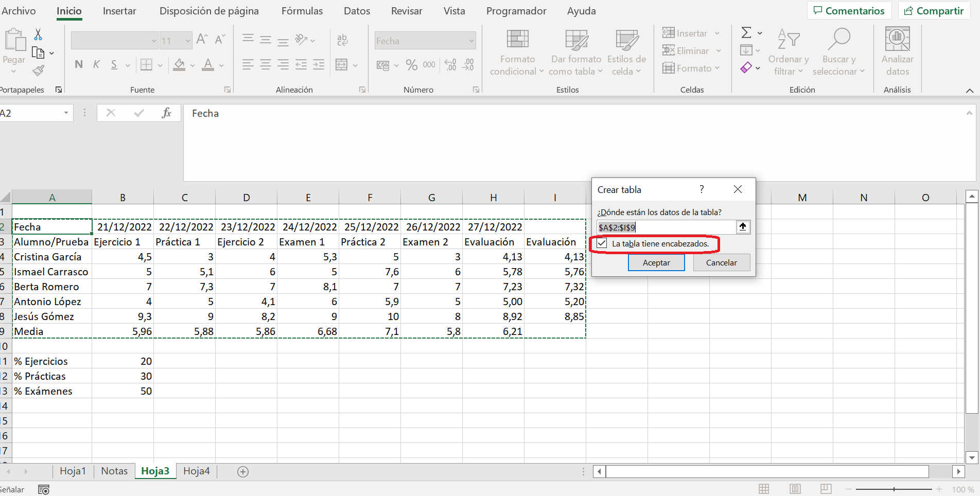Open the font size dropdown
Image resolution: width=980 pixels, height=496 pixels.
pos(187,41)
